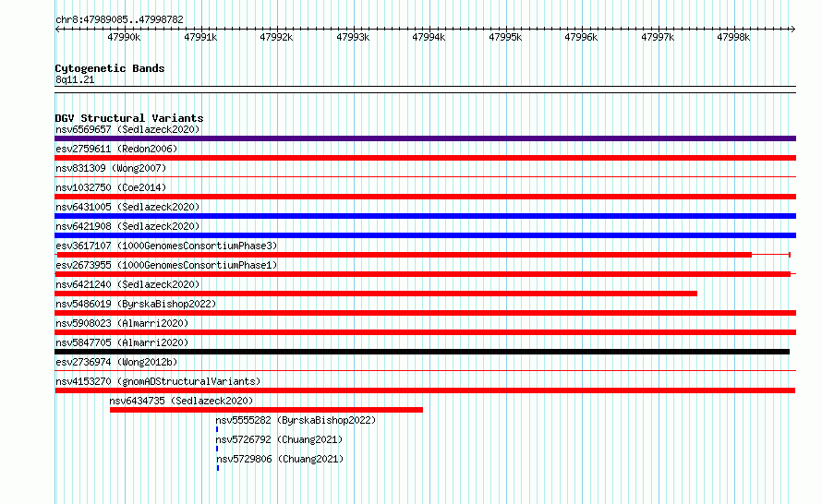Open nsv5555282 (ByrskaBishop2022) label
Image resolution: width=822 pixels, height=504 pixels.
pyautogui.click(x=296, y=420)
